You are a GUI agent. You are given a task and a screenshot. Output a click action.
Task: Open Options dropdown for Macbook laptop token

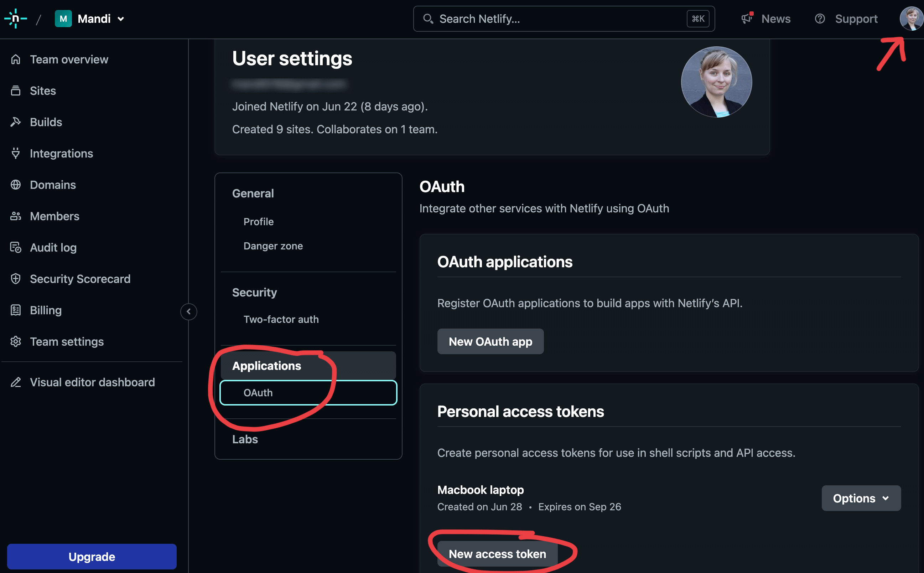[861, 498]
